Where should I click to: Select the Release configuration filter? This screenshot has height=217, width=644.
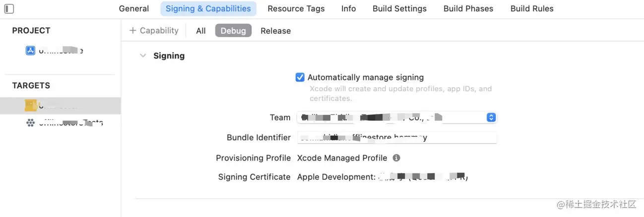[275, 31]
